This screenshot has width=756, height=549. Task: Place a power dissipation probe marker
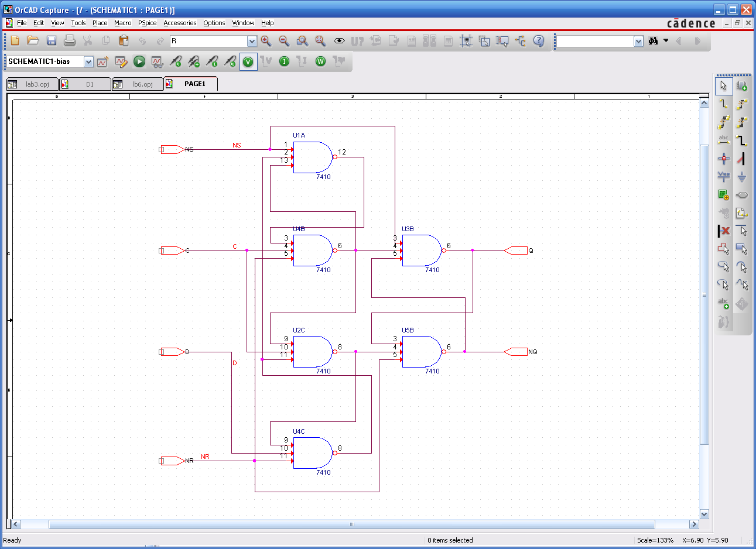pyautogui.click(x=230, y=61)
